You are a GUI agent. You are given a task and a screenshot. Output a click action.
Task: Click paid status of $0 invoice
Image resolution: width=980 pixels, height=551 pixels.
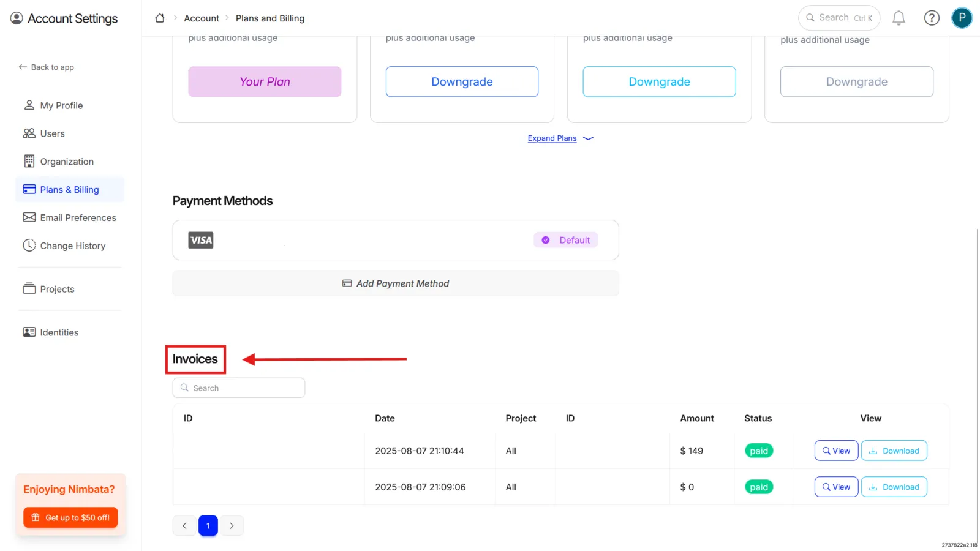759,487
